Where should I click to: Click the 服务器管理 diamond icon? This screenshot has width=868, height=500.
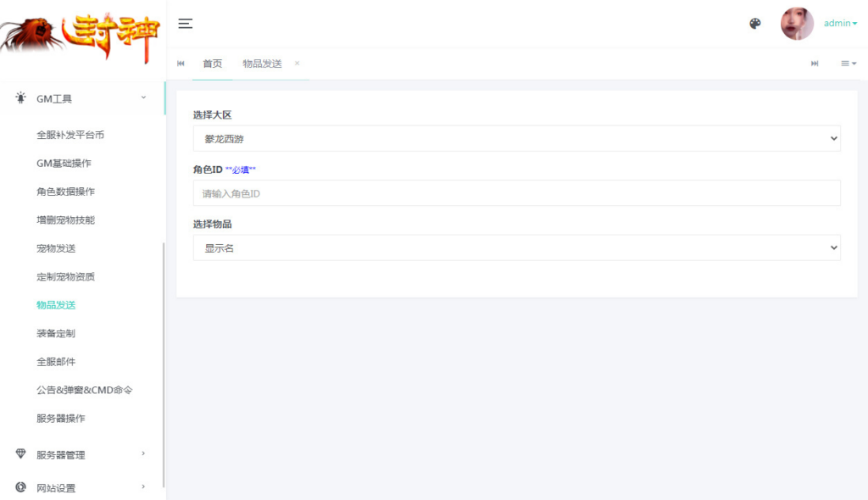tap(20, 454)
